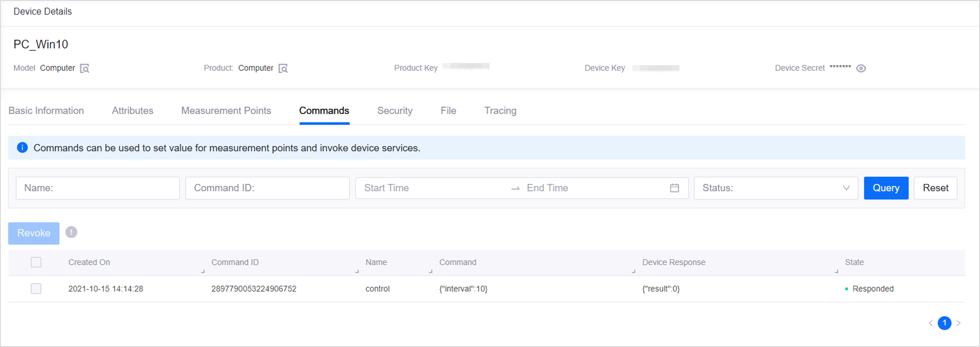Click the Revoke button

point(34,233)
